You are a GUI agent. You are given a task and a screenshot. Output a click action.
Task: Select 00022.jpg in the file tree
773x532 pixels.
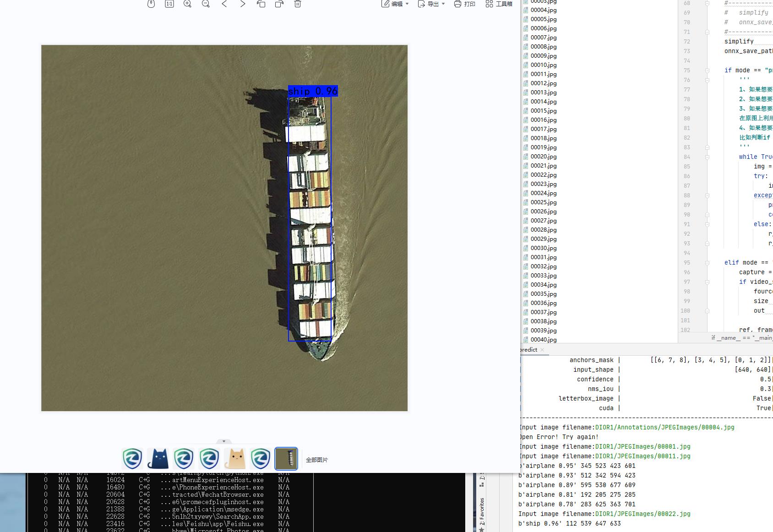pyautogui.click(x=543, y=175)
